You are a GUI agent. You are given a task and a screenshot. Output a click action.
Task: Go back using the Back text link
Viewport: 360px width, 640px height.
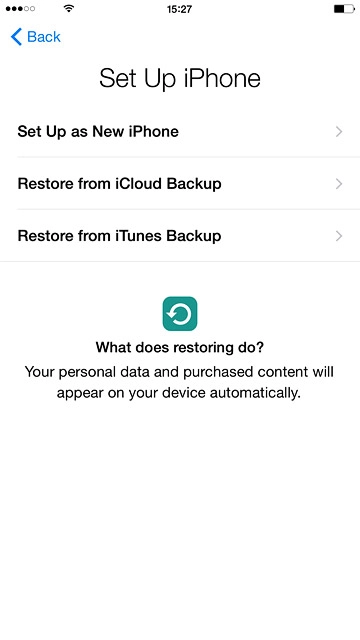tap(44, 37)
